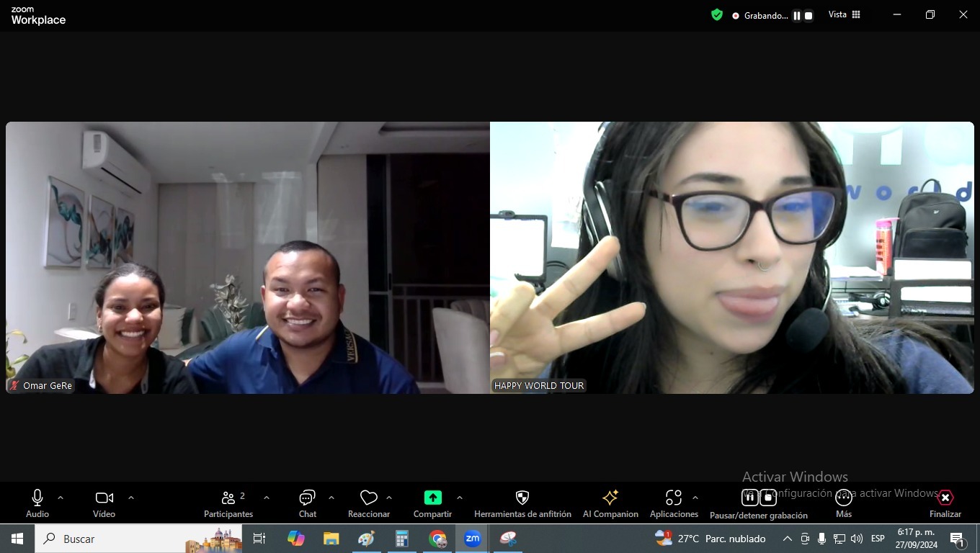Screen dimensions: 980x553
Task: Expand participants options arrow
Action: pos(267,498)
